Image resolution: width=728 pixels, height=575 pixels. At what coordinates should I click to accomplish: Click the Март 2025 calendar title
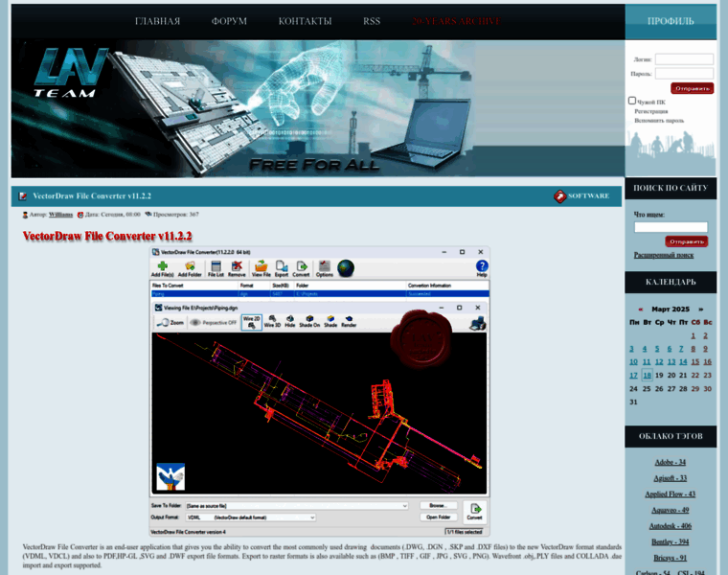tap(671, 310)
